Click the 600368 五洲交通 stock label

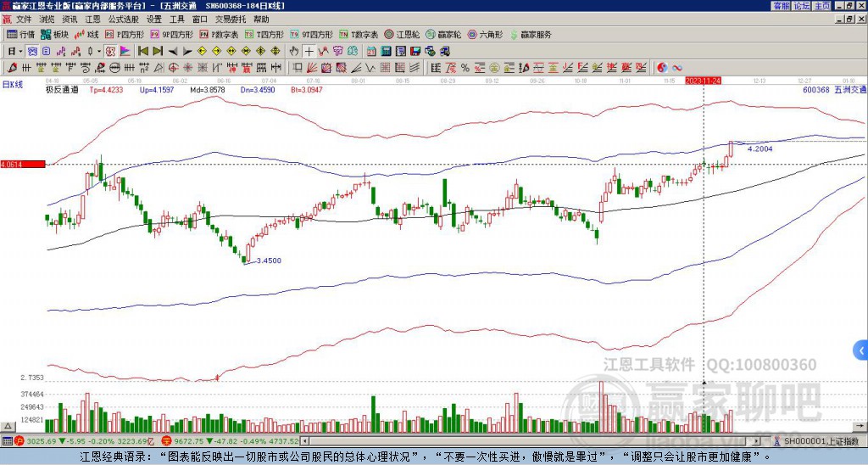tap(835, 89)
